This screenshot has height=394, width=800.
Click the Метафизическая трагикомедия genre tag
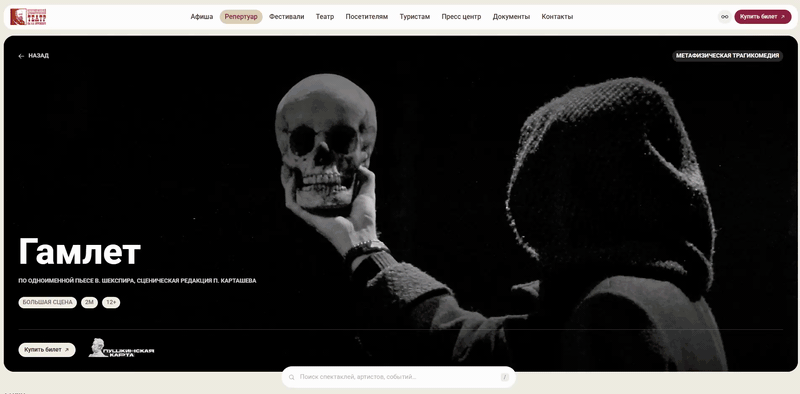[727, 56]
